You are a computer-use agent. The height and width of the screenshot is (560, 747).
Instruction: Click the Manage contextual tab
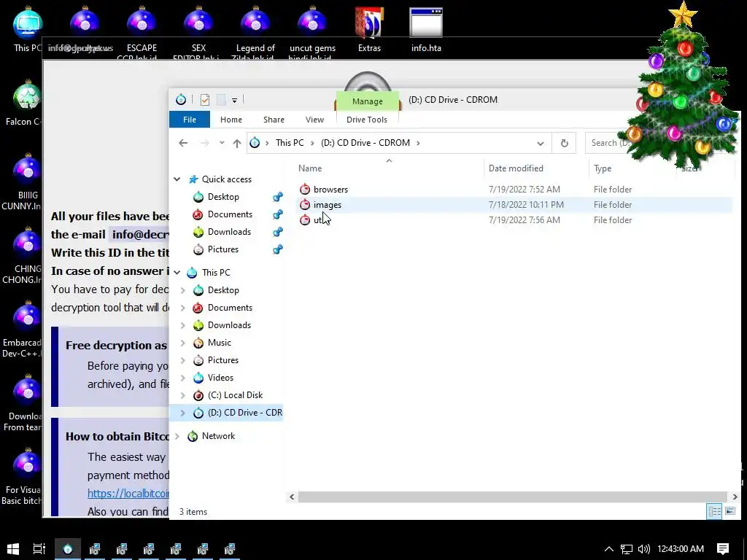click(368, 101)
